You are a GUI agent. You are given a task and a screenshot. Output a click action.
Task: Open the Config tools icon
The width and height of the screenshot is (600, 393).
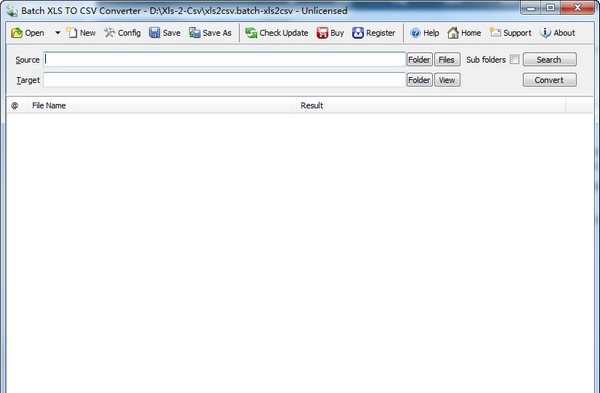point(109,33)
